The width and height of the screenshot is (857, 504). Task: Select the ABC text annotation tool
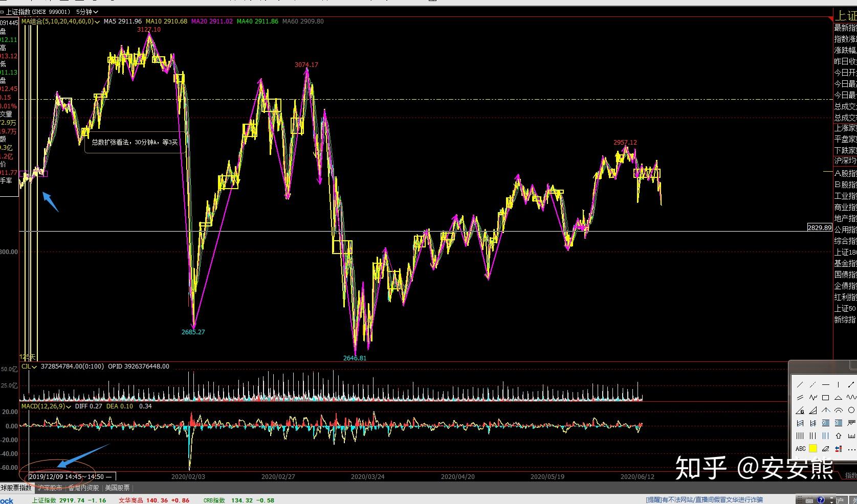point(800,449)
